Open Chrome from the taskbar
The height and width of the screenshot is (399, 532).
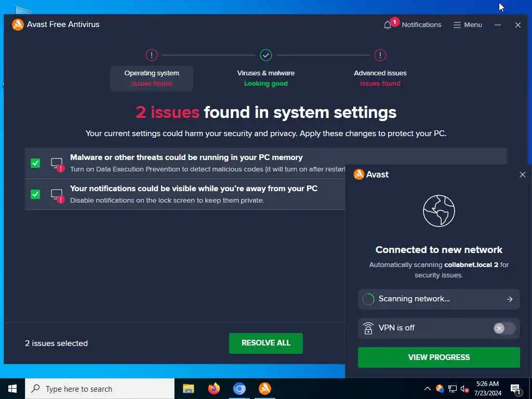point(239,389)
